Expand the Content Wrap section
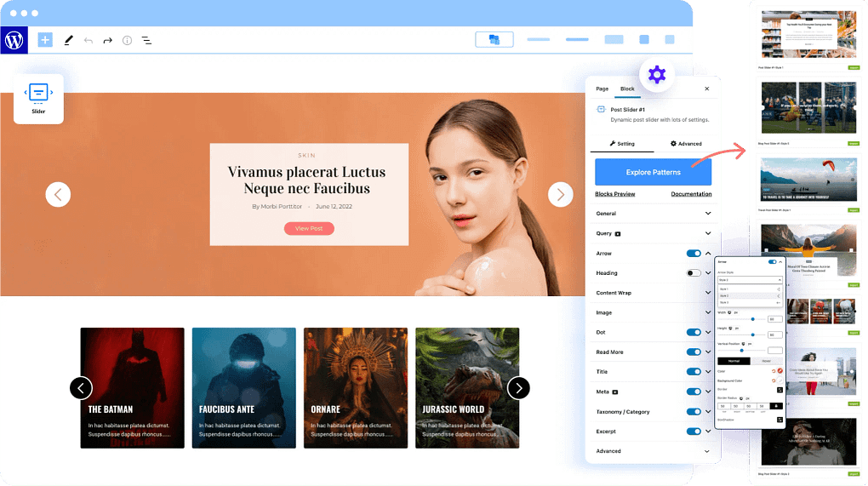This screenshot has height=486, width=868. click(x=708, y=293)
